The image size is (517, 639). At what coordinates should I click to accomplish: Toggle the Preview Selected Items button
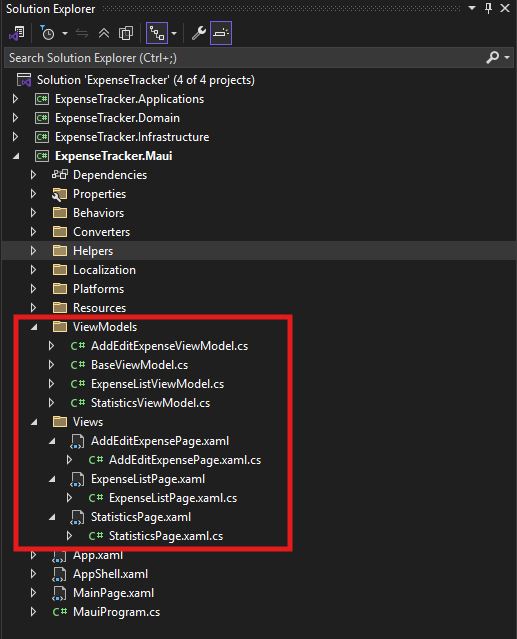tap(221, 33)
